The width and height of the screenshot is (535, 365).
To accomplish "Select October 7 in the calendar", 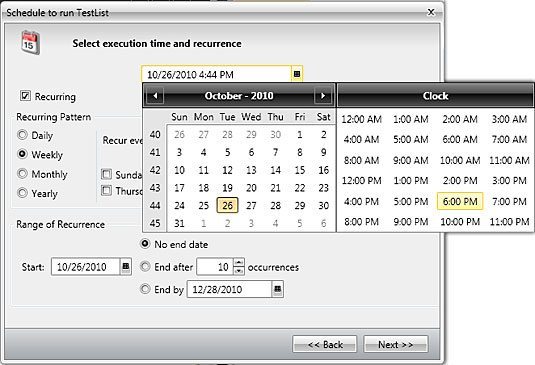I will tap(275, 152).
